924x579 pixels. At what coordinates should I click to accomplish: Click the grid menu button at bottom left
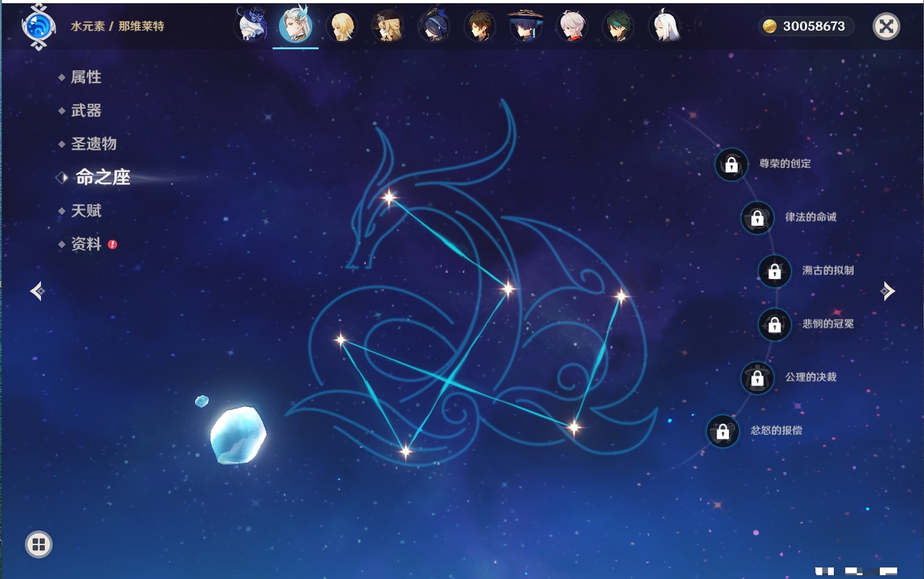tap(38, 544)
